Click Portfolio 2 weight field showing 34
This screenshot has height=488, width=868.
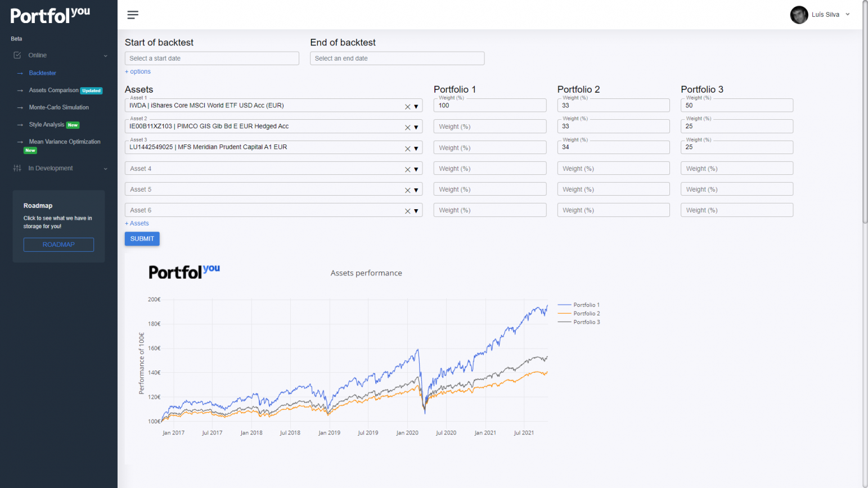(614, 147)
